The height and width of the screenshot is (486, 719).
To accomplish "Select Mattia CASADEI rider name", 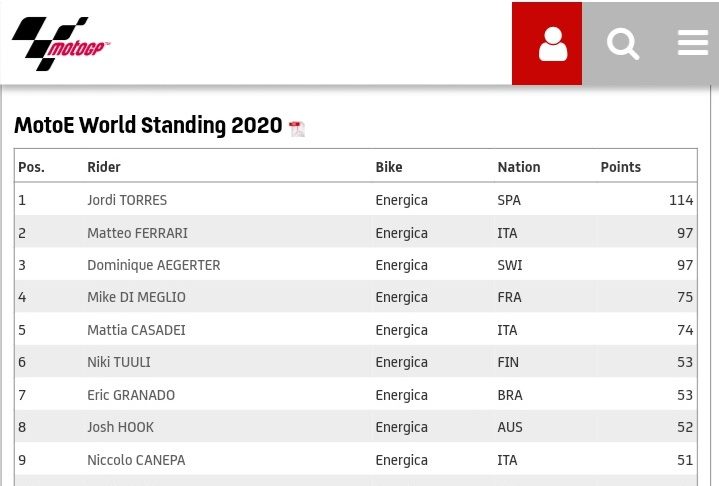I will [136, 330].
